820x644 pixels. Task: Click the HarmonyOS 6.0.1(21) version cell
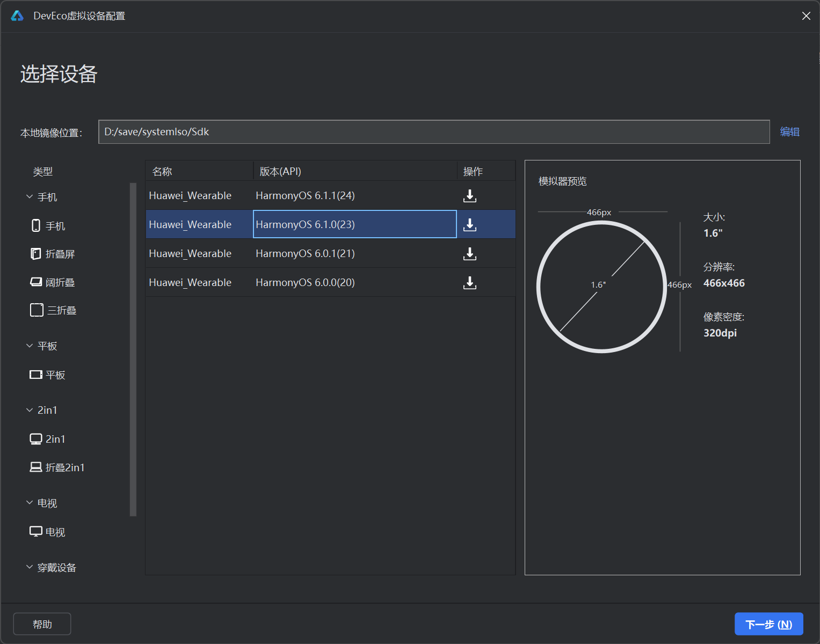(x=355, y=254)
